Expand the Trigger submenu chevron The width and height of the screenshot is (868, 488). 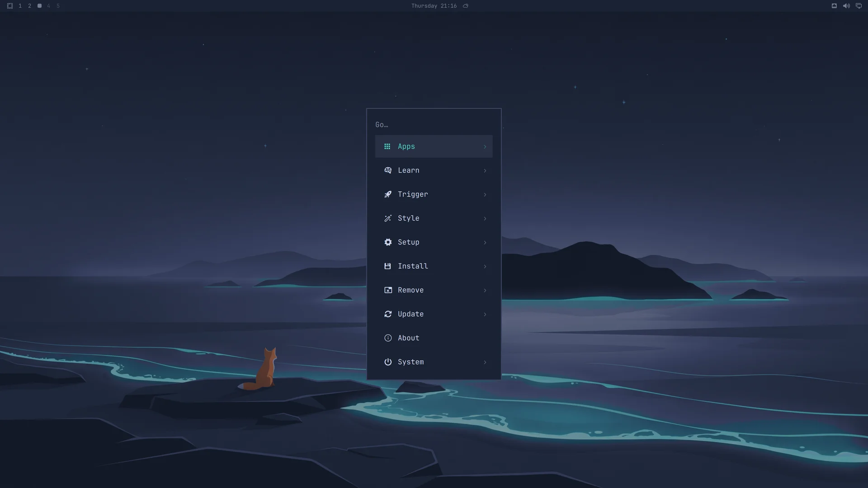pyautogui.click(x=485, y=194)
